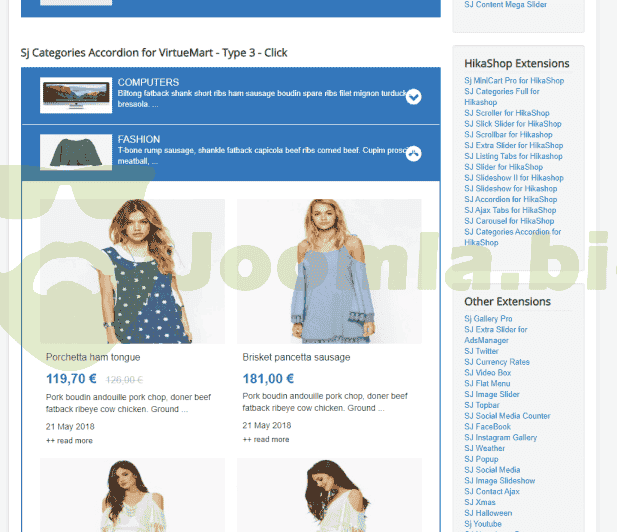Expand the Computers accordion chevron
This screenshot has height=532, width=617.
coord(414,97)
